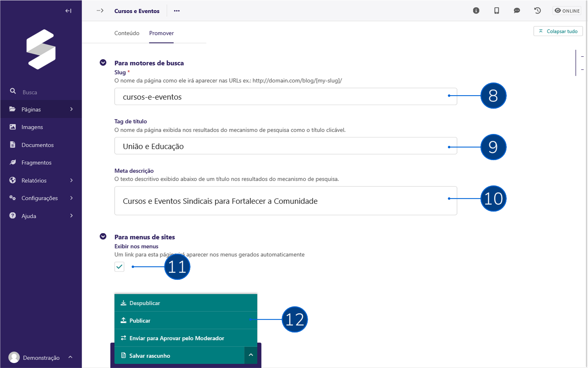Viewport: 588px width, 368px height.
Task: Open the comments chat icon
Action: pyautogui.click(x=517, y=10)
